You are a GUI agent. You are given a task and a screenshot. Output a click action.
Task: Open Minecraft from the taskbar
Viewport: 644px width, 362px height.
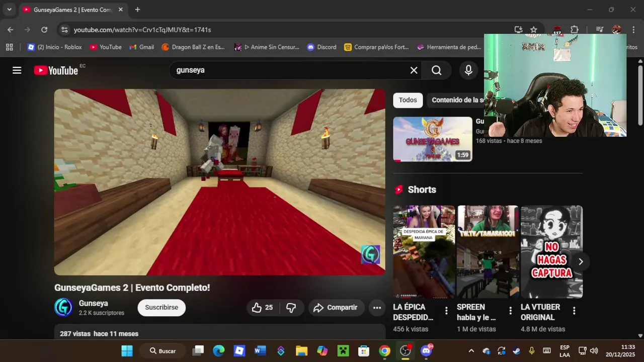[x=343, y=351]
